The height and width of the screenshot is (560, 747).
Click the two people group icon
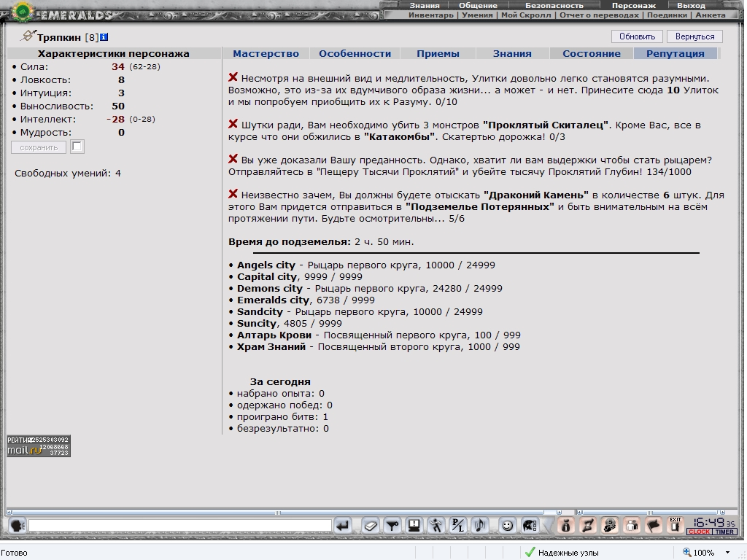pos(632,526)
